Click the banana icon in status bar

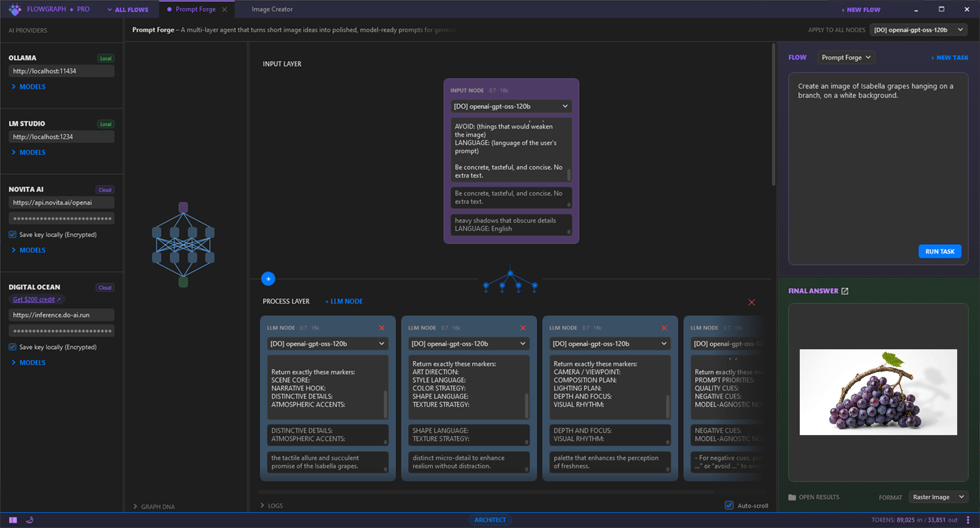30,520
